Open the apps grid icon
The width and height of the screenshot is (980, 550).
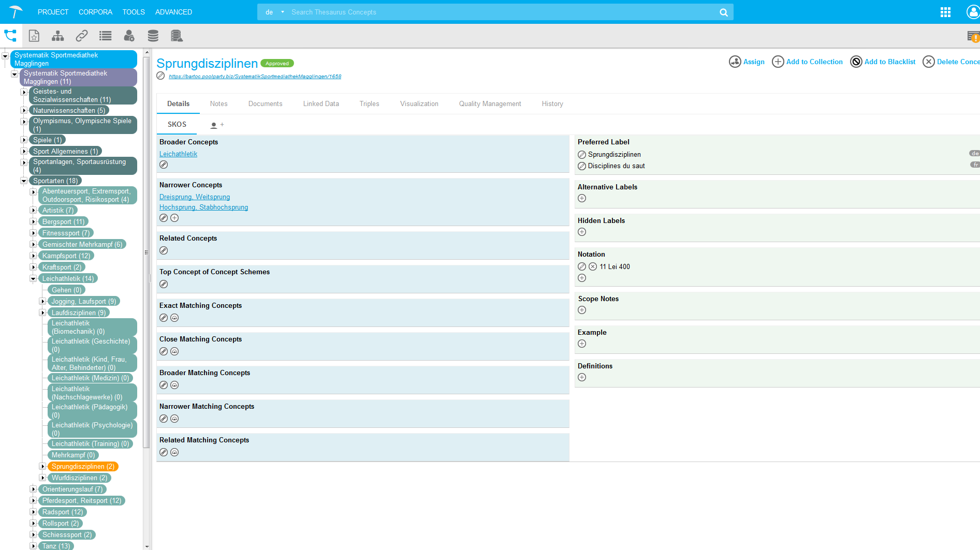pos(945,12)
